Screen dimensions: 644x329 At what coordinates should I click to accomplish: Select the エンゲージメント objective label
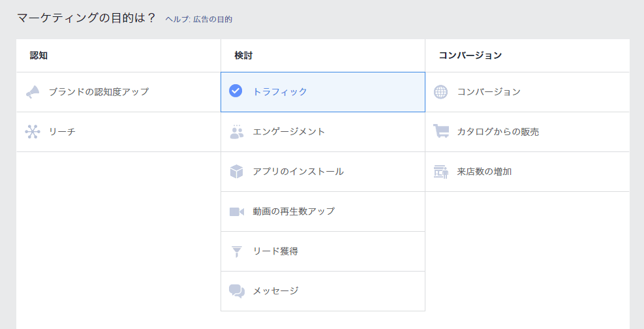pos(289,132)
